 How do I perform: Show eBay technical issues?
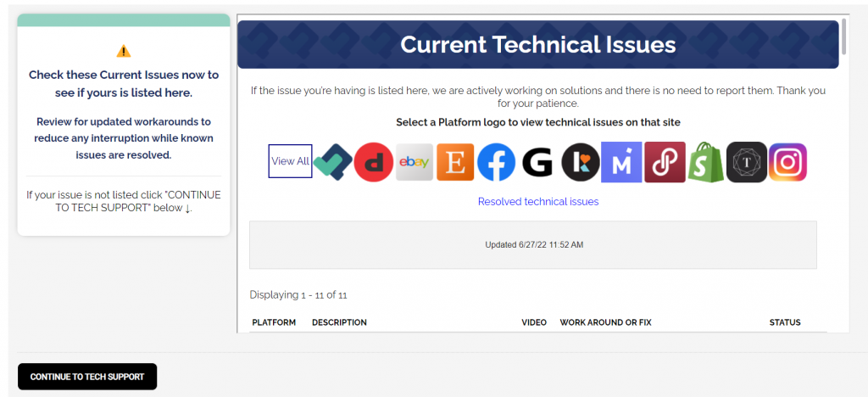click(415, 162)
